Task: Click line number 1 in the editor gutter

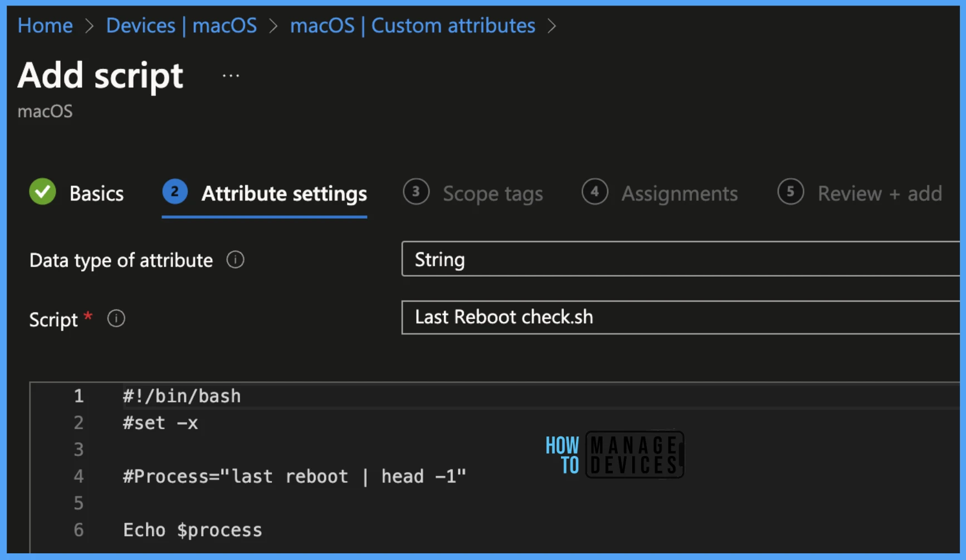Action: (x=79, y=396)
